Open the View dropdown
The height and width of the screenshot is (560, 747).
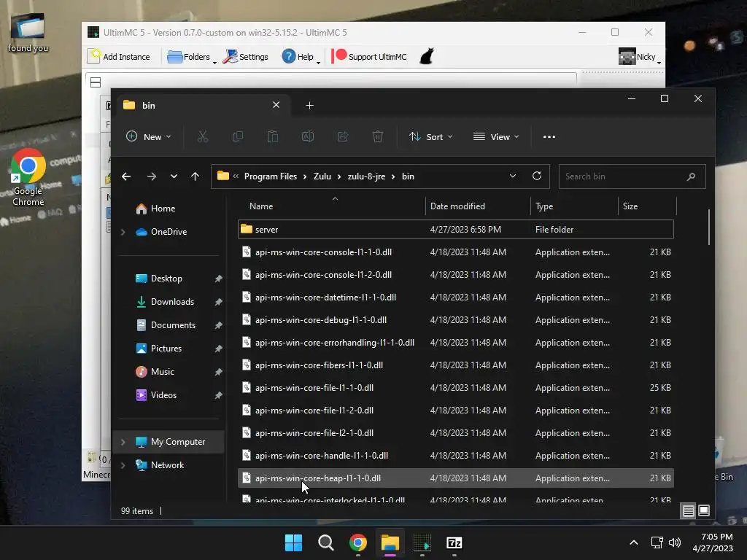coord(496,137)
